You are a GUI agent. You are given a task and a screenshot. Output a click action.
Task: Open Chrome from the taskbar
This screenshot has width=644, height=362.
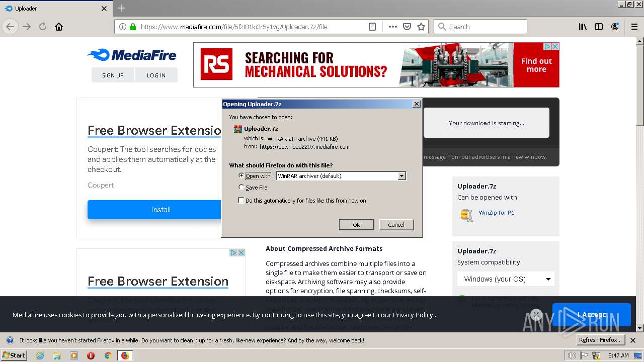[x=108, y=355]
